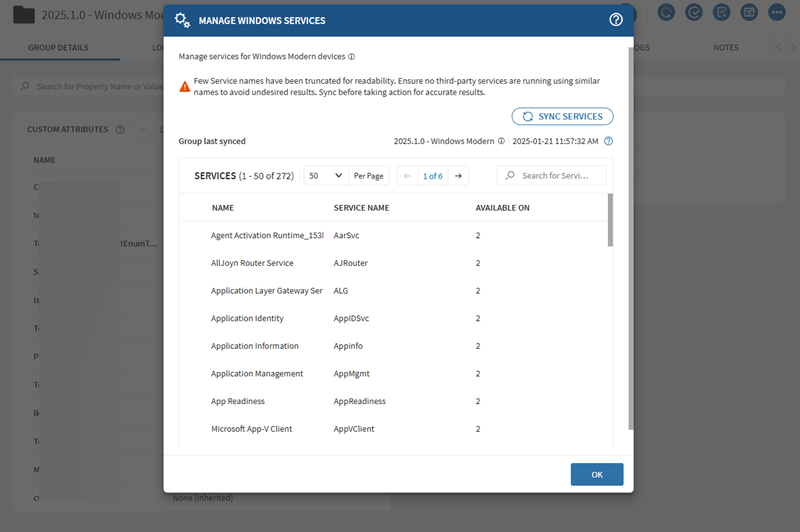Click help icon beside last synced timestamp

coord(608,141)
